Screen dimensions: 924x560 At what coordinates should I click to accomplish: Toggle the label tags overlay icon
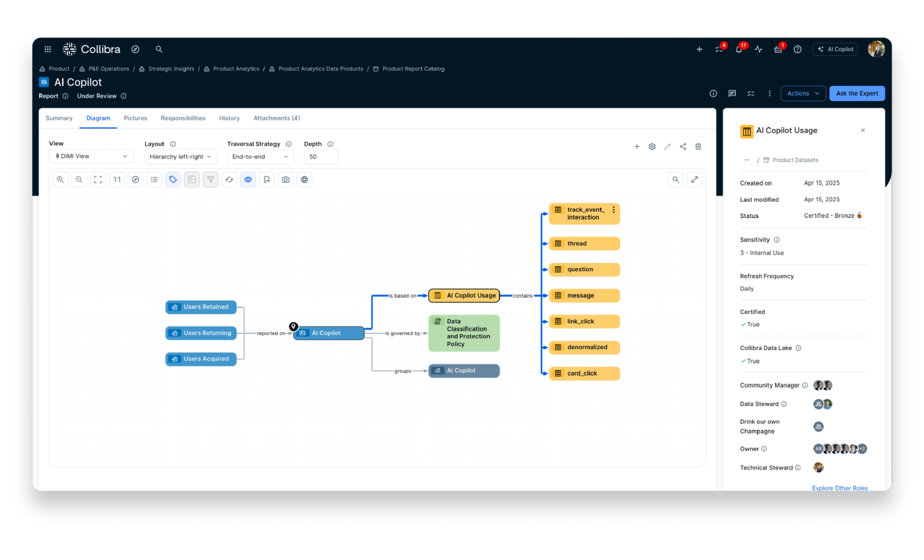(x=173, y=180)
